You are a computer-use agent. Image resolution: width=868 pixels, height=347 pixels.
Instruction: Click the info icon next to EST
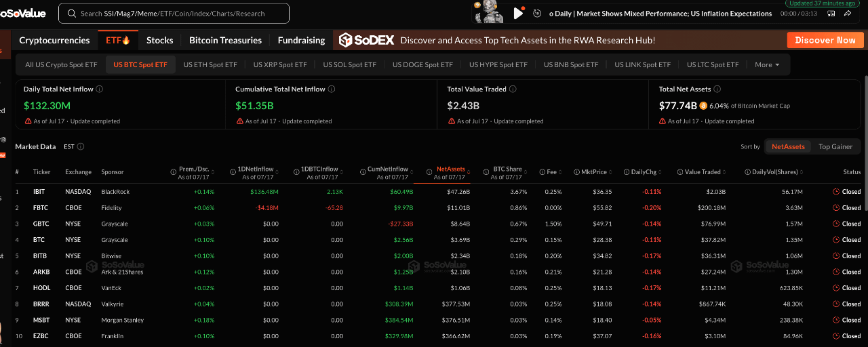(x=81, y=146)
